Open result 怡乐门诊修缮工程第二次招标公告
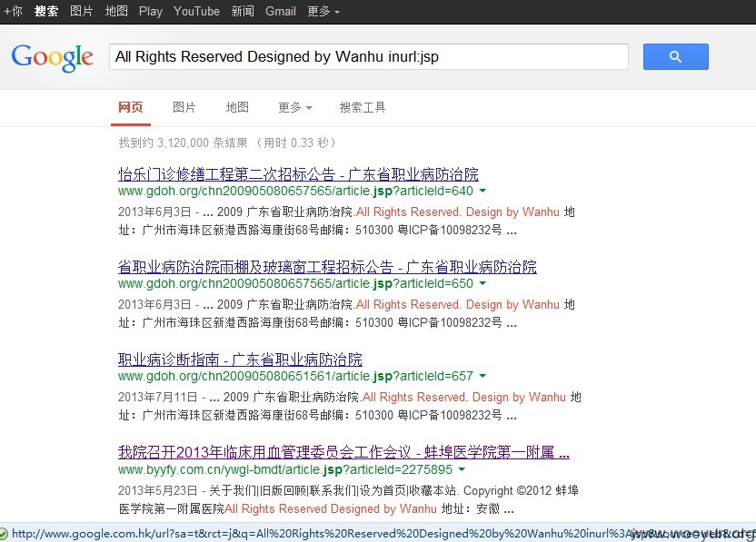This screenshot has height=542, width=756. pyautogui.click(x=298, y=174)
